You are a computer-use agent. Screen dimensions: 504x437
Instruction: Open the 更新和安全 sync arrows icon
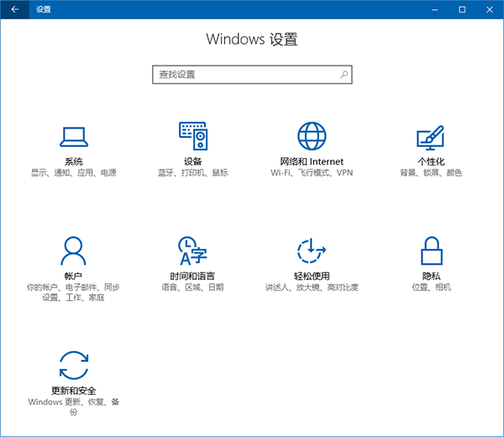[74, 366]
